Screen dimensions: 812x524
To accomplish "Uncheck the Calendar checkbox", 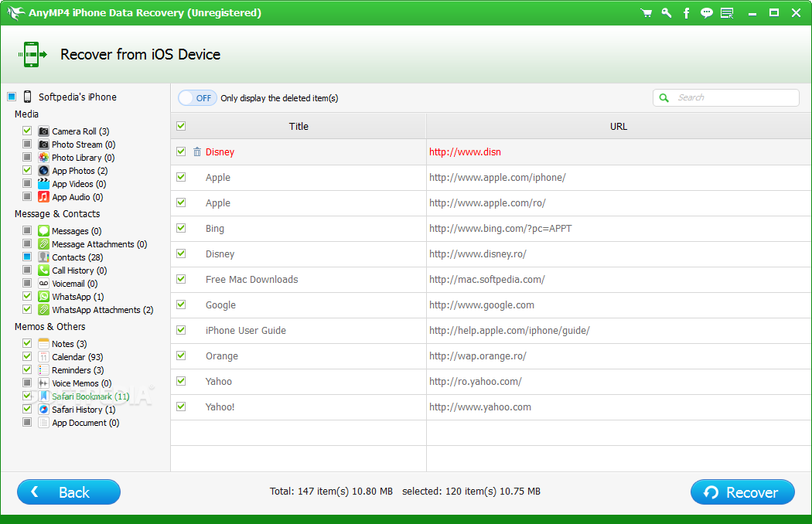I will click(x=27, y=356).
